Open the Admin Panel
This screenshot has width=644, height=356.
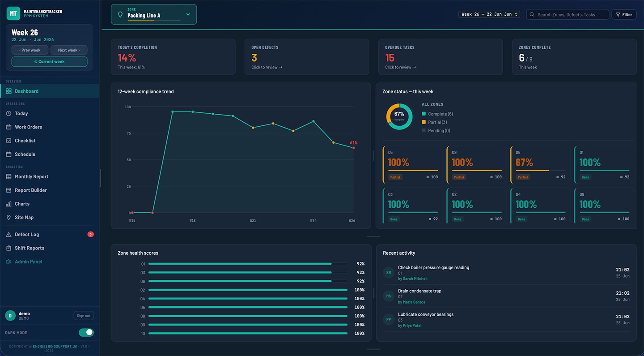[50, 262]
